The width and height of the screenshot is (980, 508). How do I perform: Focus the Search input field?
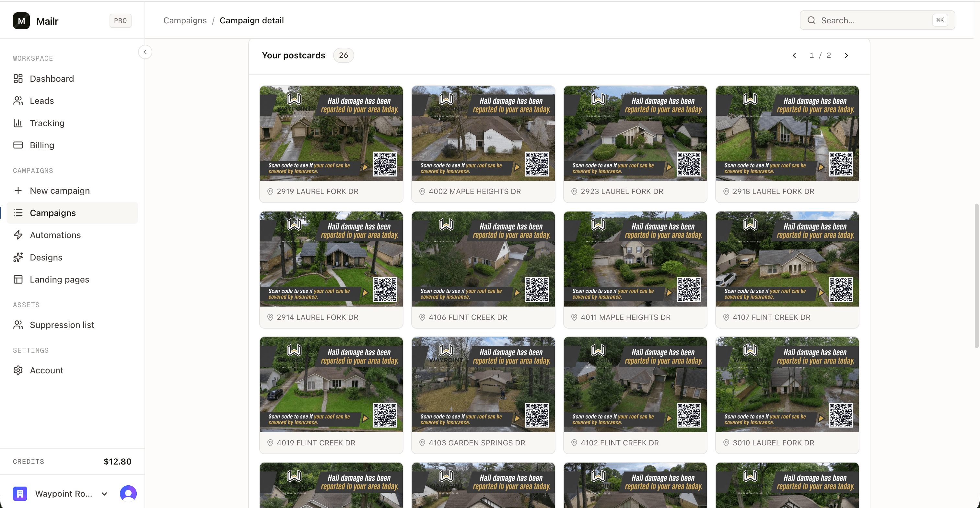[x=877, y=20]
